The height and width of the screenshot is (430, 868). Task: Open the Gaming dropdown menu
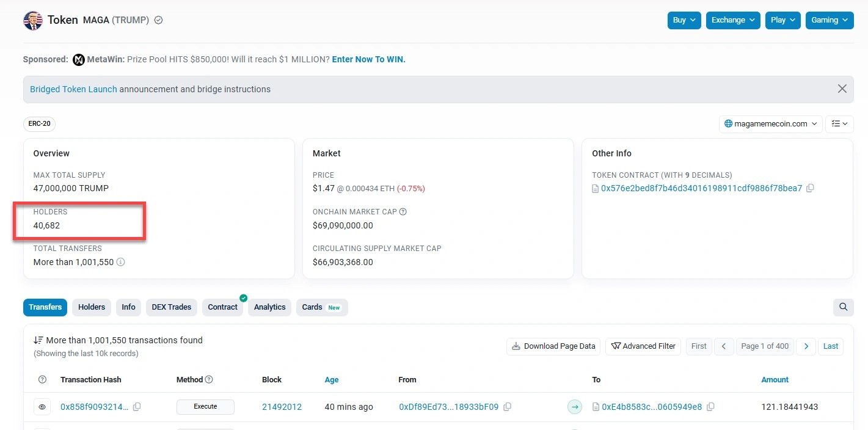coord(829,20)
